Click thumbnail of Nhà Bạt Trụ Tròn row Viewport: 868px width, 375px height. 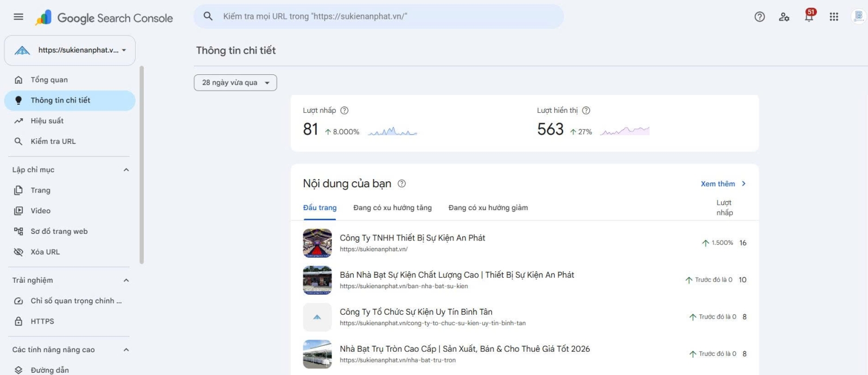click(x=317, y=354)
